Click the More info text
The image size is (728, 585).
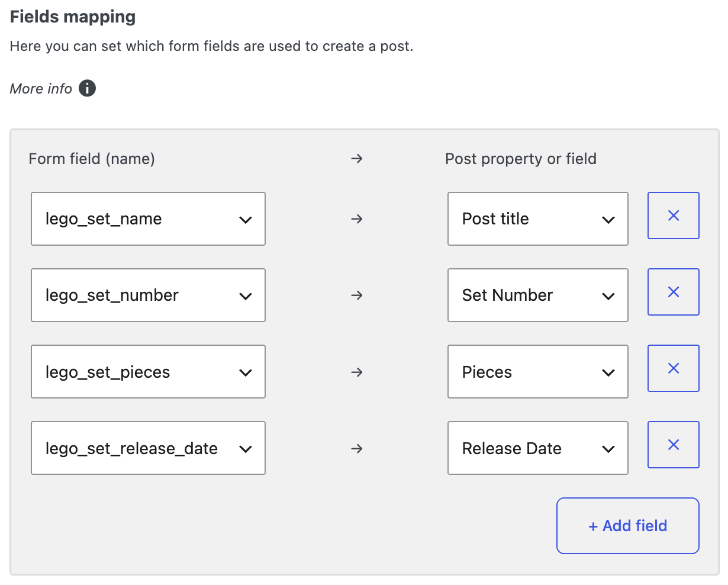coord(41,89)
